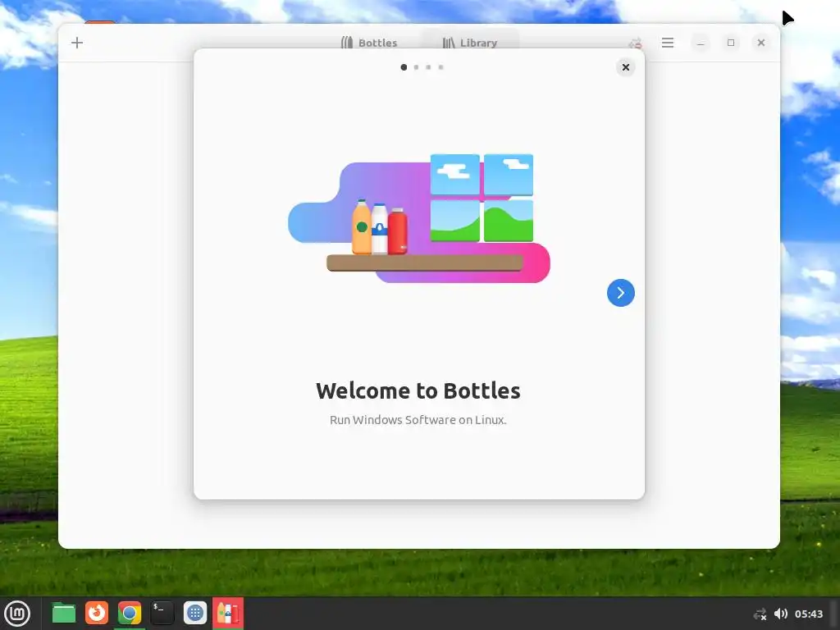
Task: Launch Google Chrome from the taskbar
Action: [x=130, y=613]
